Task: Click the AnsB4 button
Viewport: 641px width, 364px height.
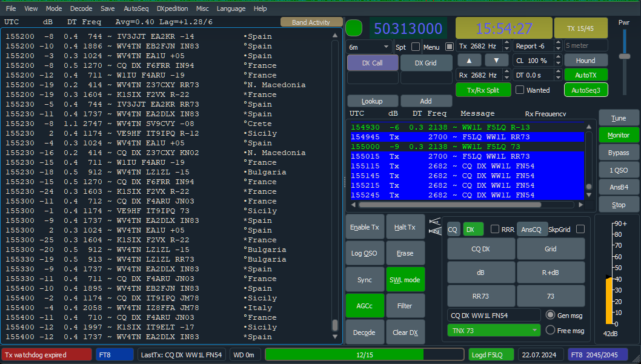Action: pyautogui.click(x=618, y=187)
